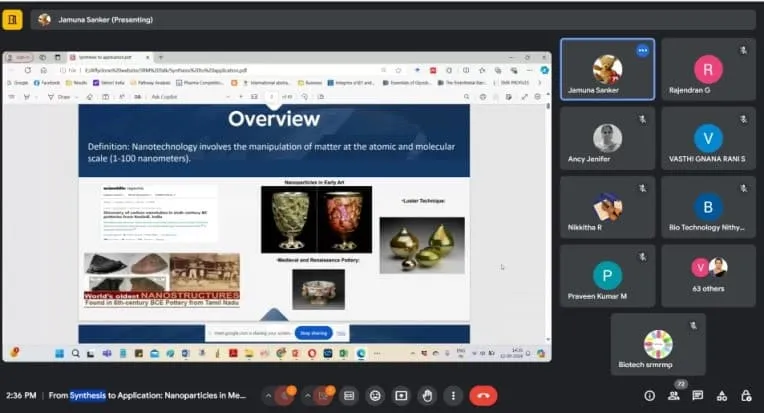Screen dimensions: 764x413
Task: Add page to favorites with star icon
Action: [398, 70]
